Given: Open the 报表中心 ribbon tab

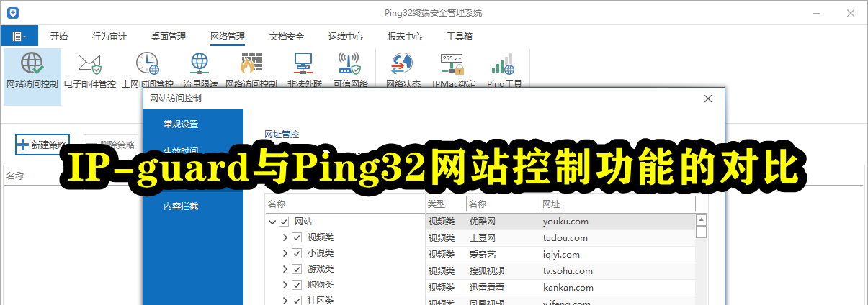Looking at the screenshot, I should [x=405, y=37].
